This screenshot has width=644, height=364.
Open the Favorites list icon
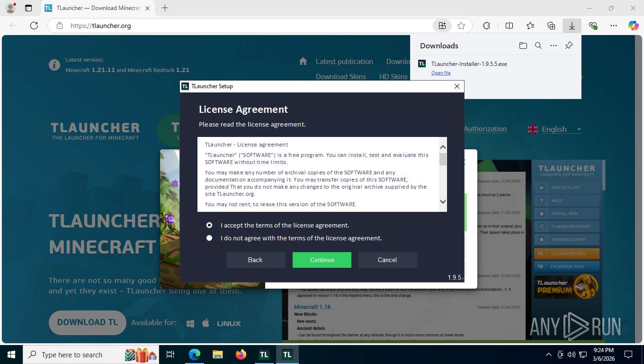pos(530,26)
